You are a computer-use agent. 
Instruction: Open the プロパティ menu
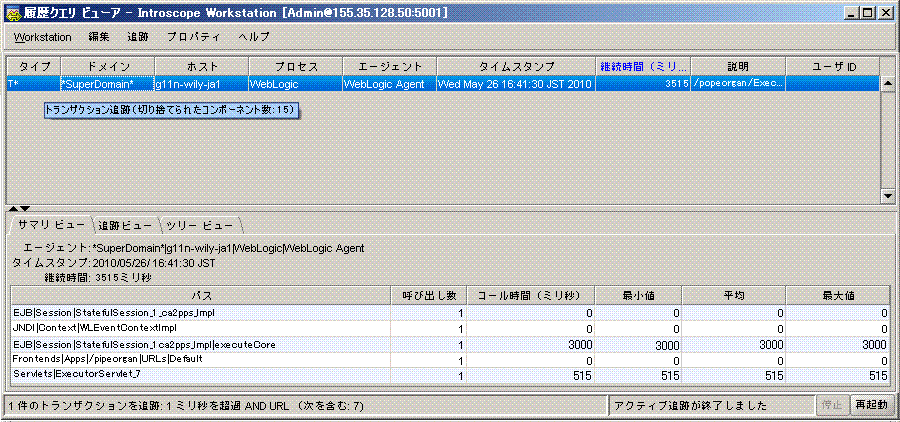[193, 37]
